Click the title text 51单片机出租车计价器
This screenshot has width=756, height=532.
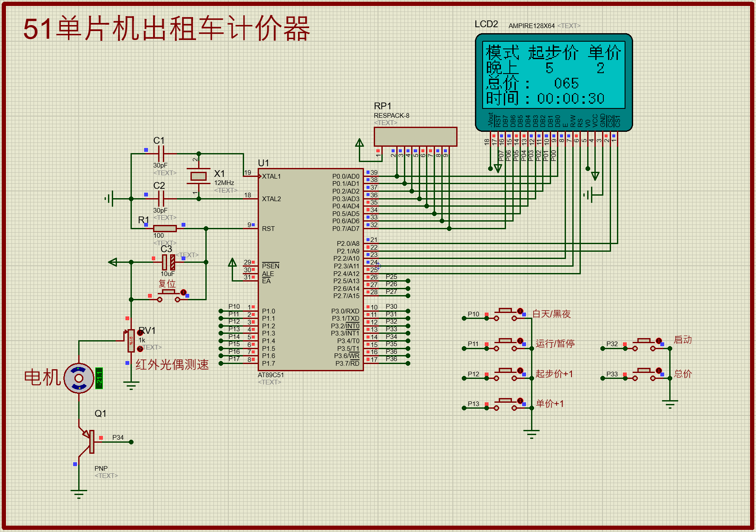pos(167,28)
